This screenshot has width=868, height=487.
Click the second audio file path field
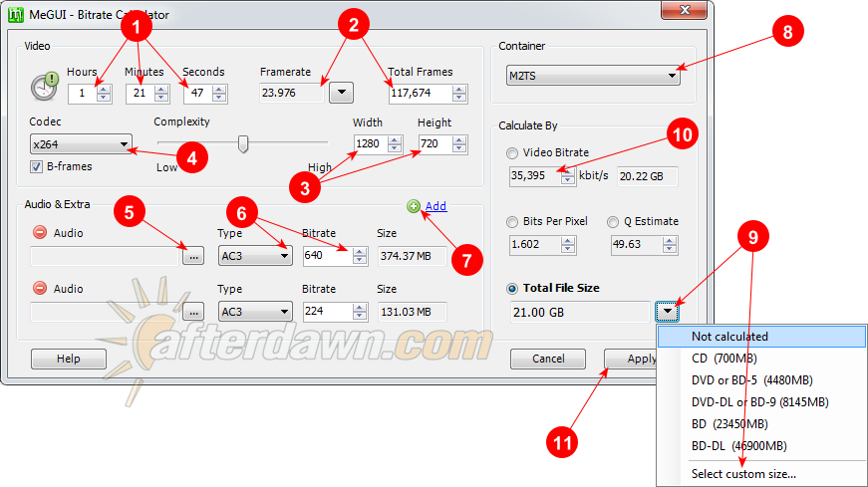click(x=105, y=312)
